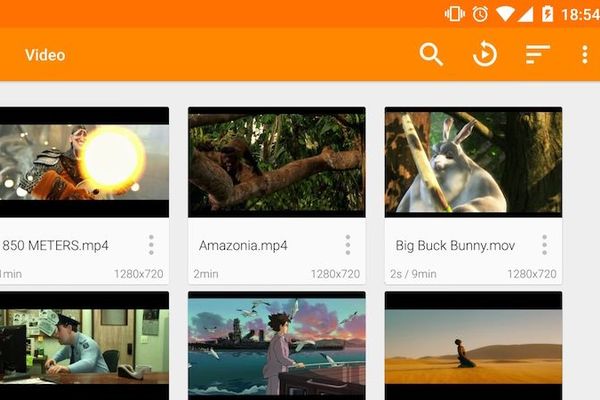The image size is (600, 400).
Task: Play the Amazonia video thumbnail
Action: pyautogui.click(x=276, y=162)
